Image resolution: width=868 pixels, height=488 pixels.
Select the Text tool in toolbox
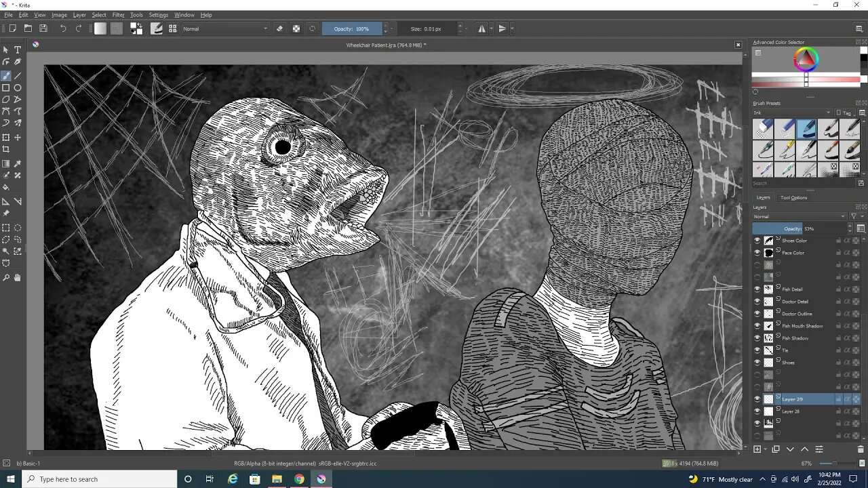pyautogui.click(x=18, y=49)
